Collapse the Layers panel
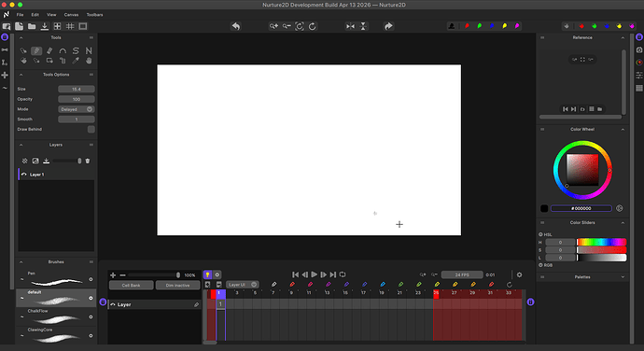The height and width of the screenshot is (351, 644). pyautogui.click(x=21, y=145)
